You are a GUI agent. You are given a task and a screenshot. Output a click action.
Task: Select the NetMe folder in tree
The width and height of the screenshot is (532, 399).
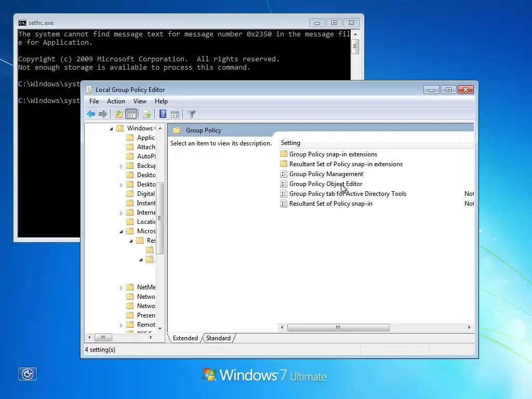146,287
